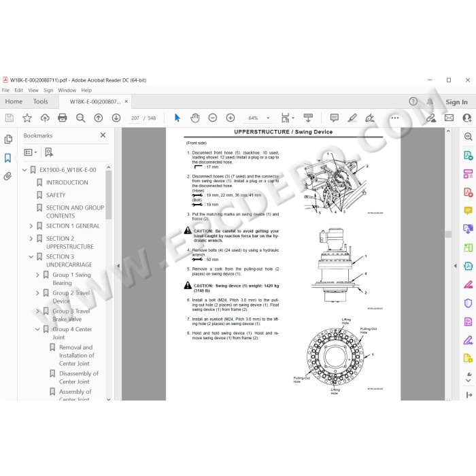Viewport: 476px width, 476px height.
Task: Open the help question mark icon
Action: point(413,101)
